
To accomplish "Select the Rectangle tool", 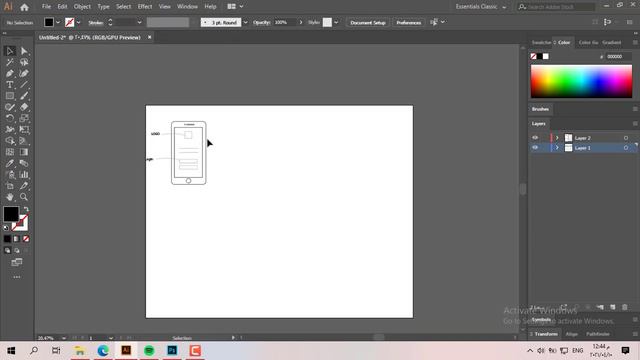I will 10,96.
